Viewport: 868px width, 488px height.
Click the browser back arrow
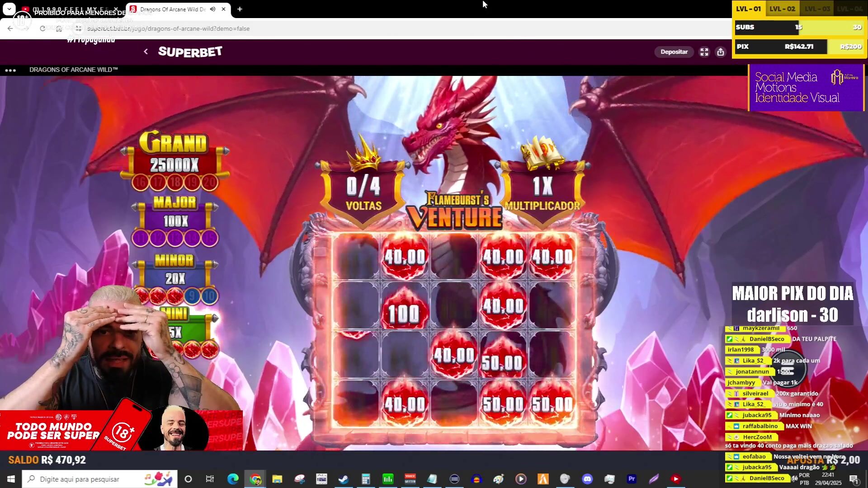coord(10,28)
